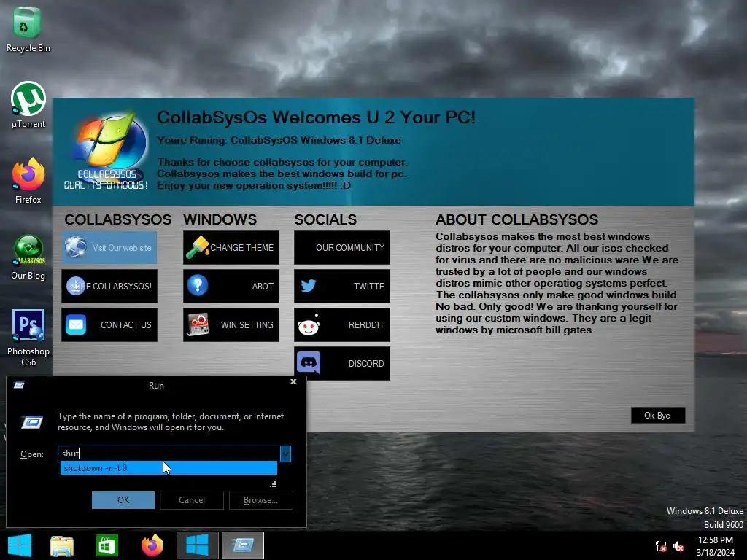The width and height of the screenshot is (747, 560).
Task: Click the Visit Our web site button
Action: [109, 248]
